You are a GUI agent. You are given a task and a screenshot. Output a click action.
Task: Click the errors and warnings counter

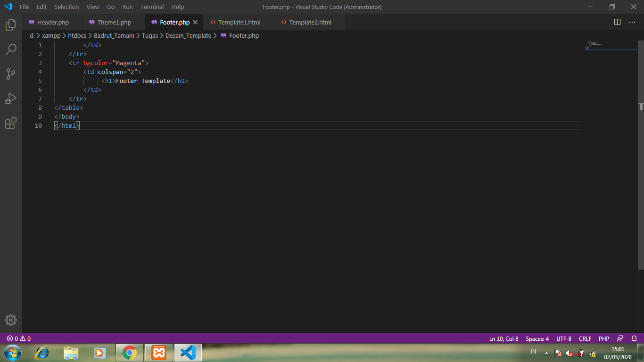pos(19,338)
